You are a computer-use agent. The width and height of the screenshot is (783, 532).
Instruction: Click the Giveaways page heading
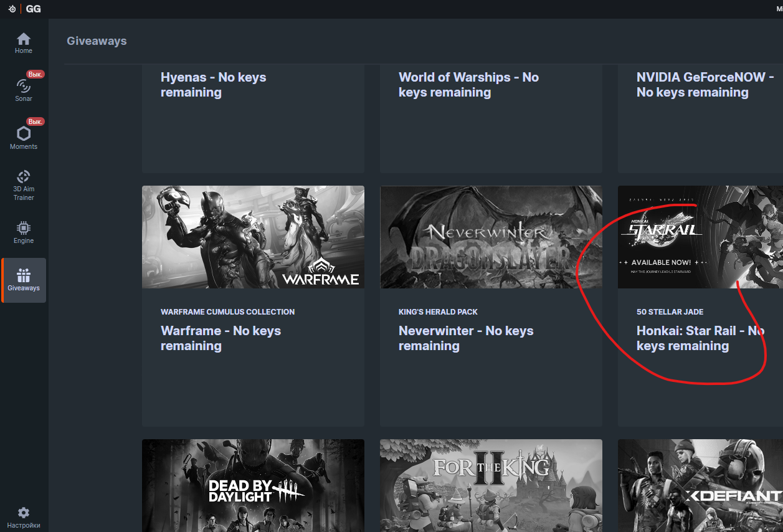point(97,41)
